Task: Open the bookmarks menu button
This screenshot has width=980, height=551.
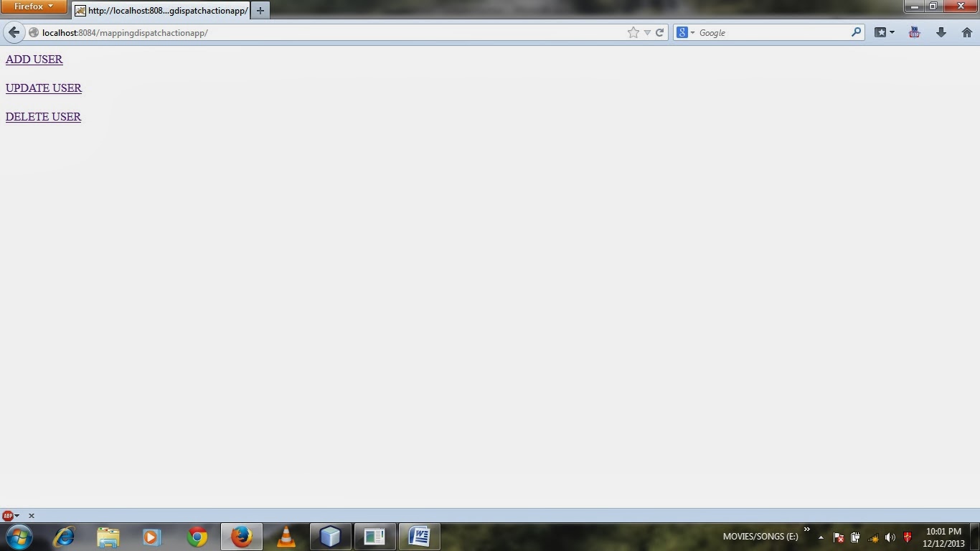Action: pos(884,32)
